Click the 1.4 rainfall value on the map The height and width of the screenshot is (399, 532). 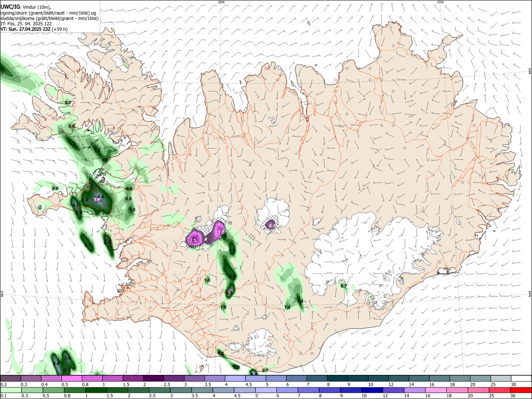tap(300, 301)
